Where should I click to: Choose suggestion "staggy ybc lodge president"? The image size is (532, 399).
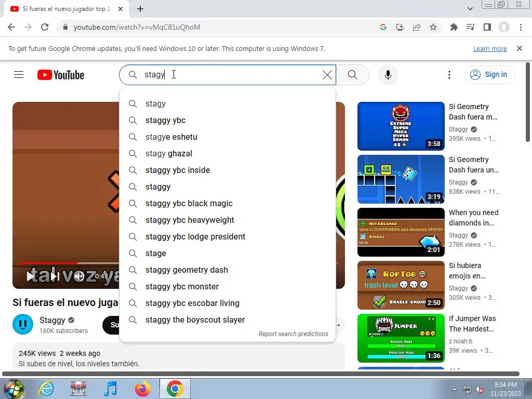(x=228, y=237)
